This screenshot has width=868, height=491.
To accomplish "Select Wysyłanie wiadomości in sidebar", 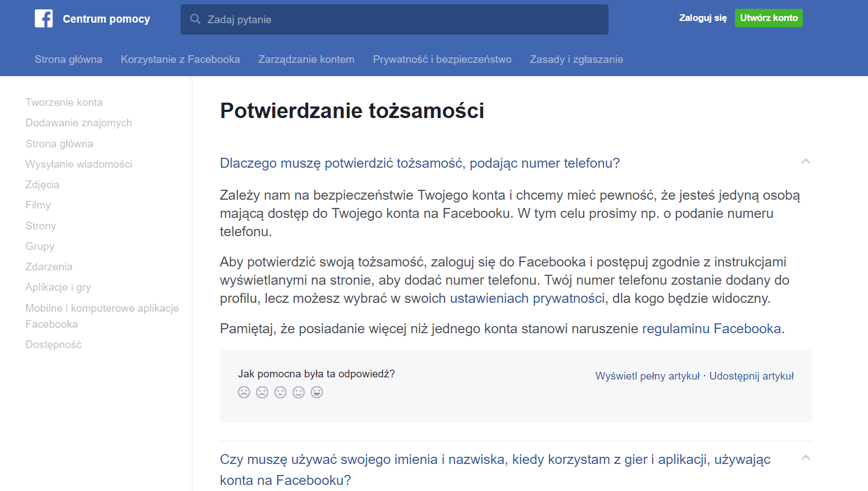I will click(x=79, y=164).
